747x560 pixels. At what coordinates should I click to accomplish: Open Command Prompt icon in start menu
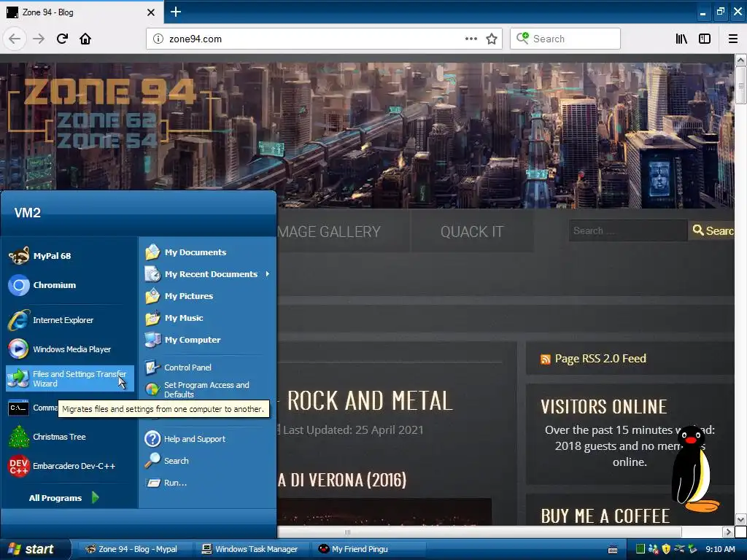click(x=18, y=408)
